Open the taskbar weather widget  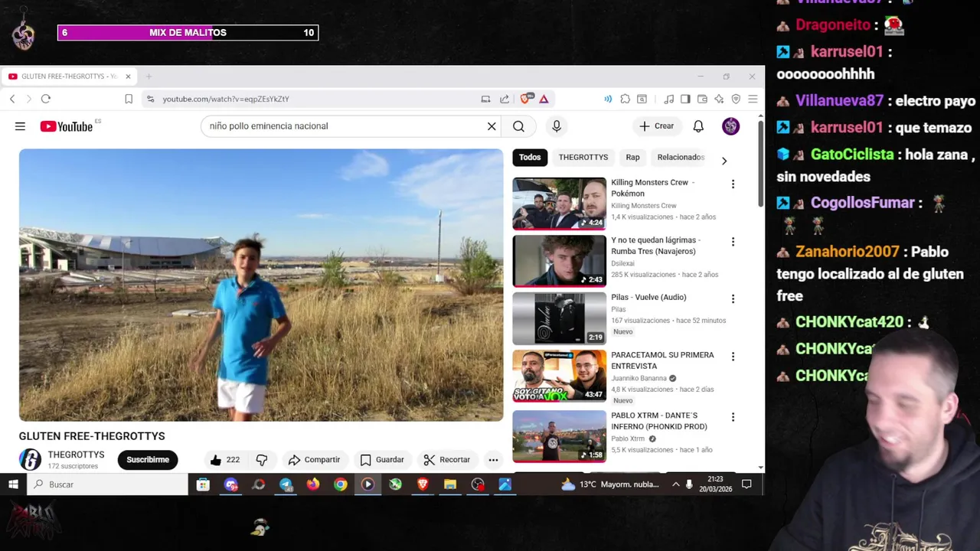[609, 484]
